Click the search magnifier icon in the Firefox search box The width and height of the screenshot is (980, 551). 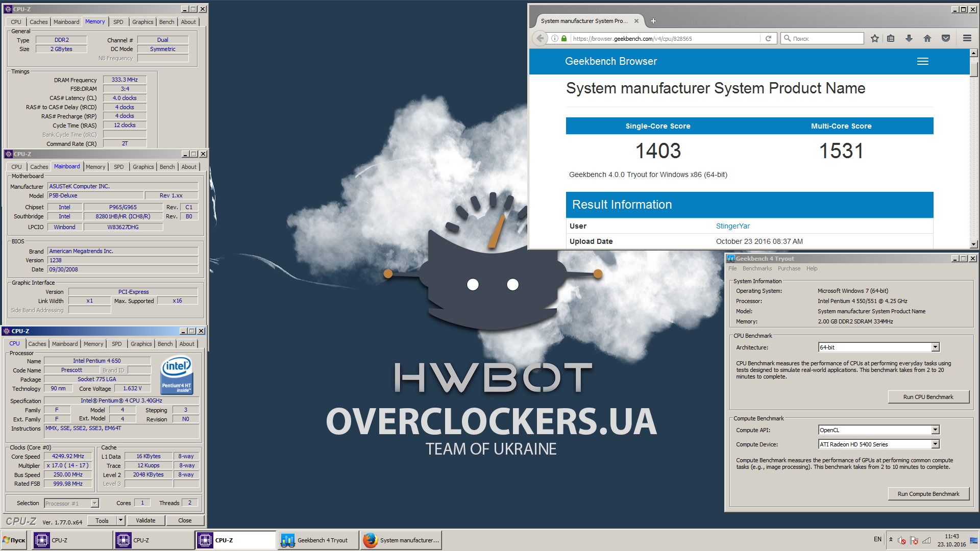coord(787,38)
